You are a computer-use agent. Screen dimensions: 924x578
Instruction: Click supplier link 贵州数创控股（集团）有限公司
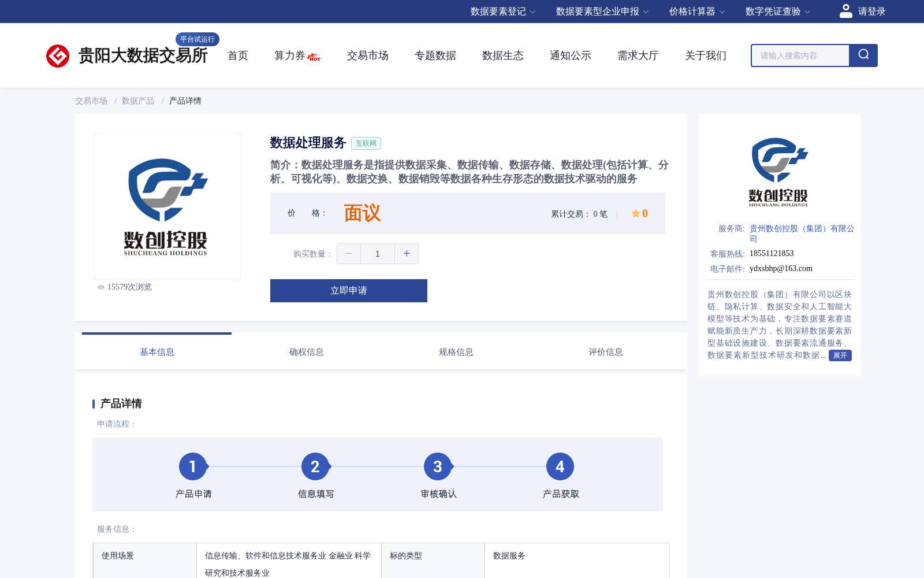pos(802,234)
